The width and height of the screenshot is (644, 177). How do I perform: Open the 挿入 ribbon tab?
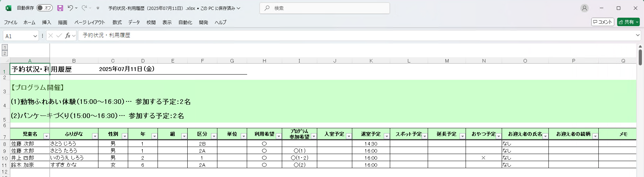coord(46,22)
